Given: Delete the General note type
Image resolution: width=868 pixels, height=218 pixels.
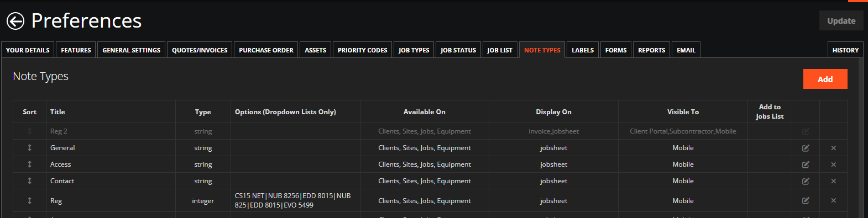Looking at the screenshot, I should click(833, 148).
